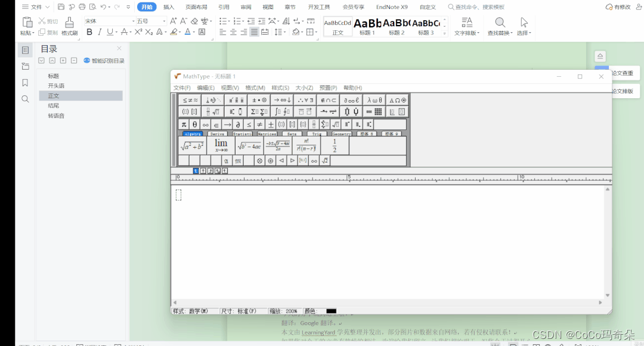Insert the quadratic formula expression in MathType
The width and height of the screenshot is (644, 346).
(278, 145)
